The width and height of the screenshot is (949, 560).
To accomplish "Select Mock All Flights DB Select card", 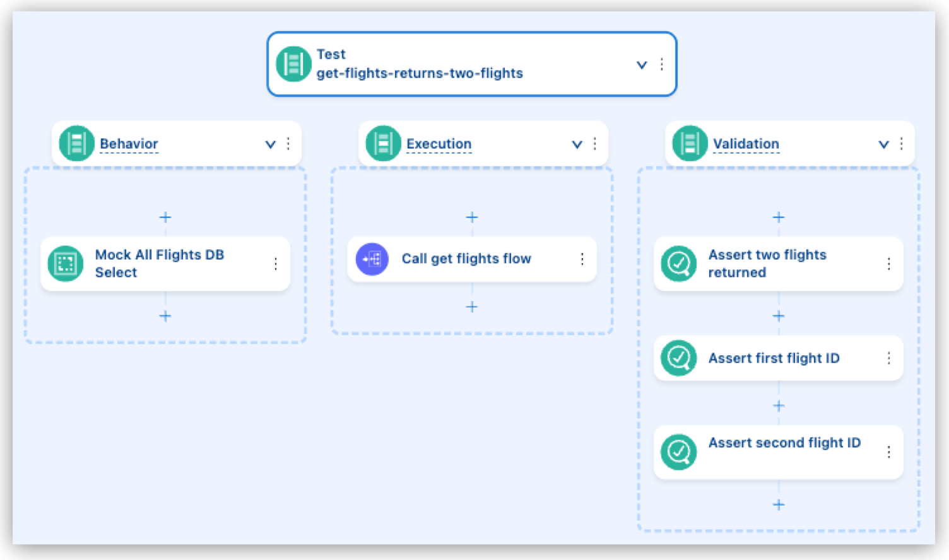I will (165, 264).
